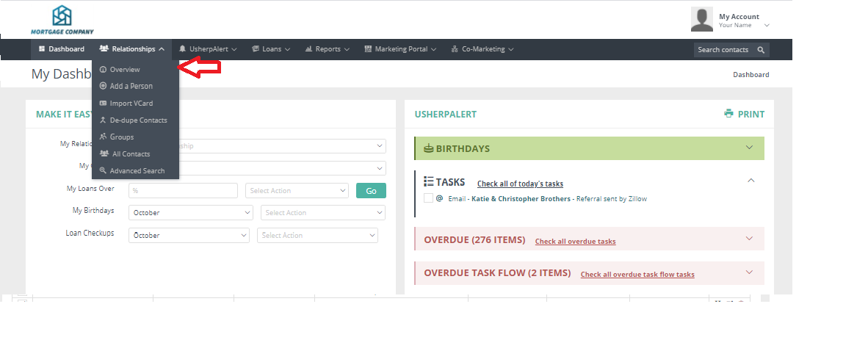Choose Advanced Search in the Relationships menu
Screen dimensions: 868x351
137,171
